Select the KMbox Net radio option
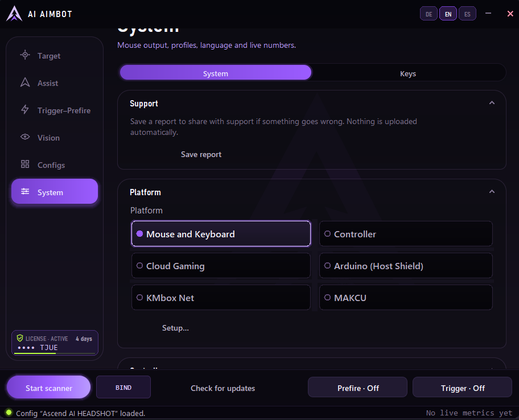This screenshot has width=519, height=420. pos(221,298)
